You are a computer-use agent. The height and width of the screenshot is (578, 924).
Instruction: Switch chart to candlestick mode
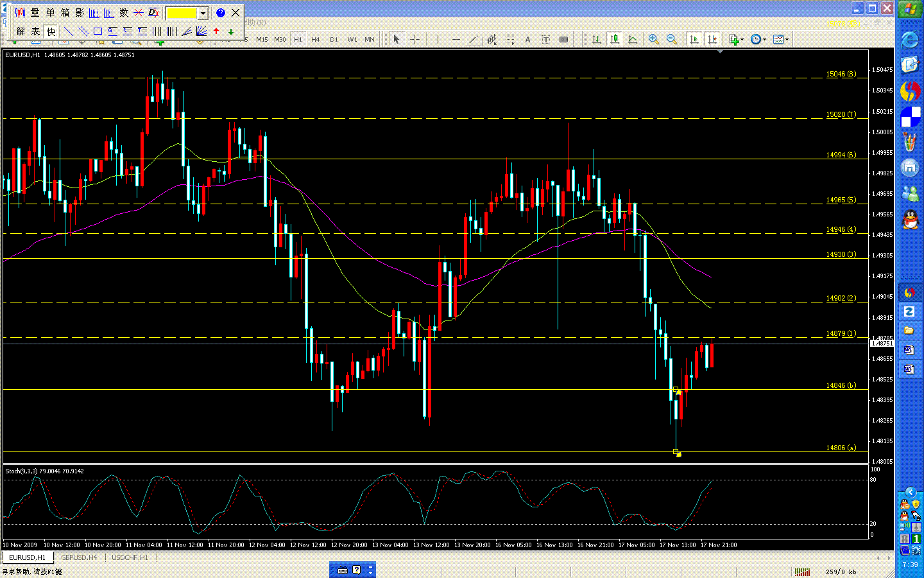tap(615, 39)
